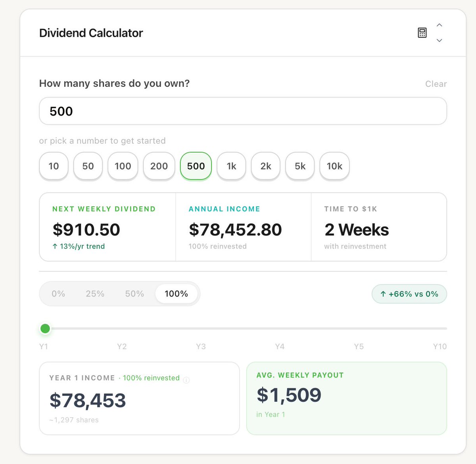Select the 10k shares preset

click(334, 166)
